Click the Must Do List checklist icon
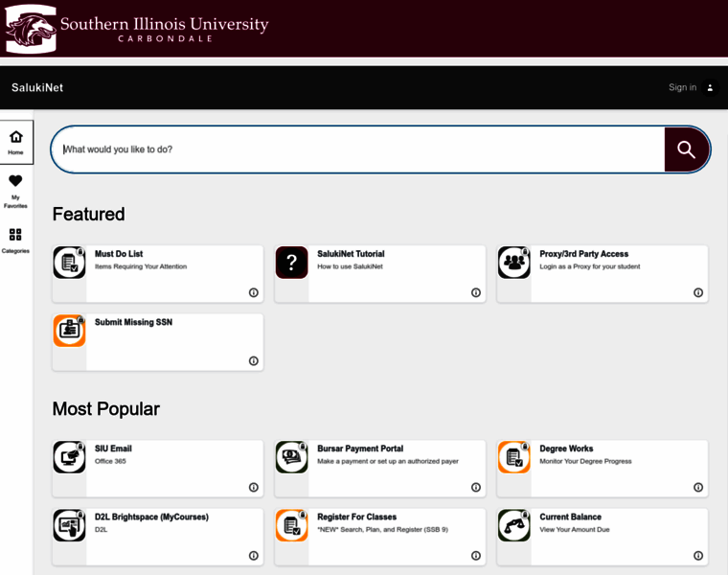This screenshot has height=575, width=728. [x=69, y=263]
